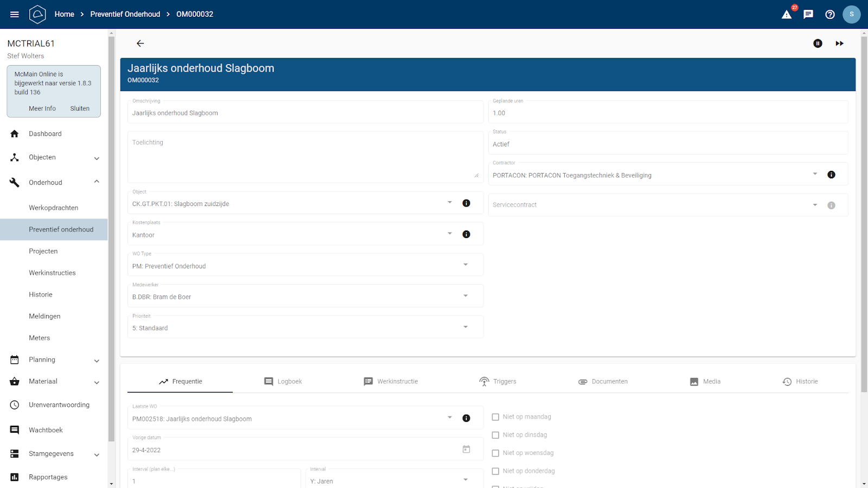Open the Werkinstructie tab

[391, 382]
